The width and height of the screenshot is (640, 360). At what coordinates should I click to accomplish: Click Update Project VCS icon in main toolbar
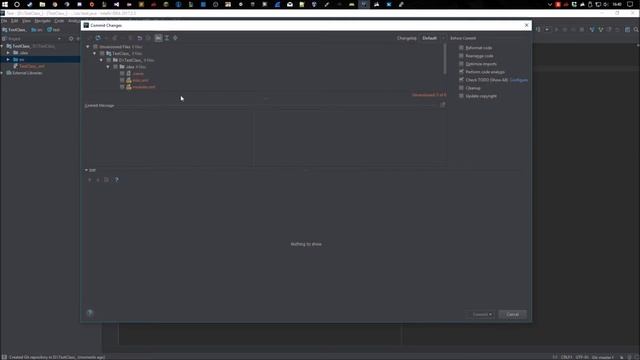(x=592, y=29)
